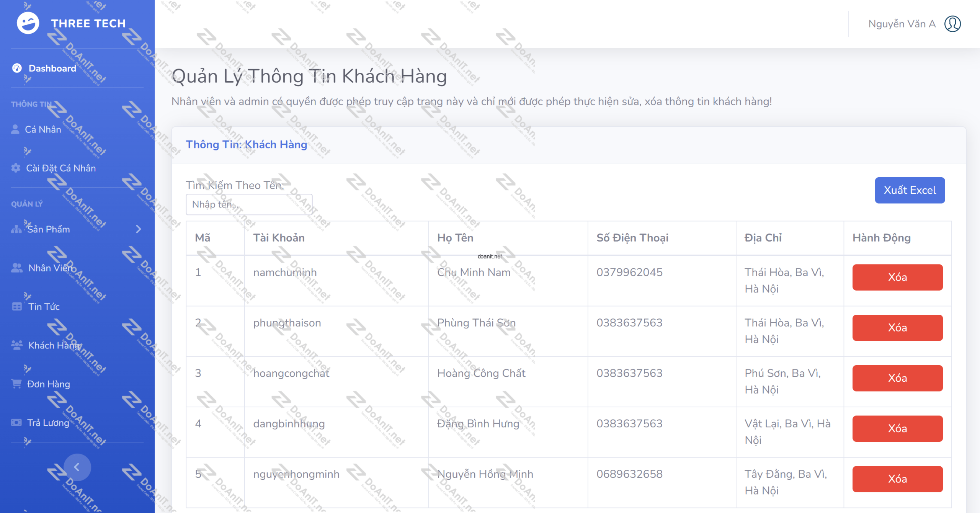Expand the Sản Phẩm menu chevron
980x513 pixels.
click(x=139, y=229)
